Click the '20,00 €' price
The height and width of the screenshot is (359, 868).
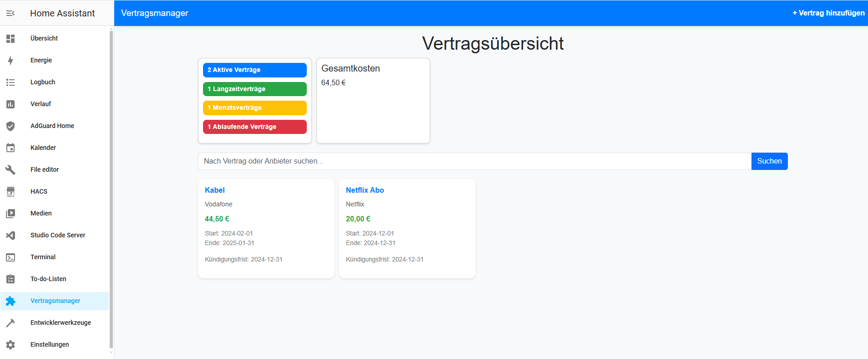click(358, 219)
